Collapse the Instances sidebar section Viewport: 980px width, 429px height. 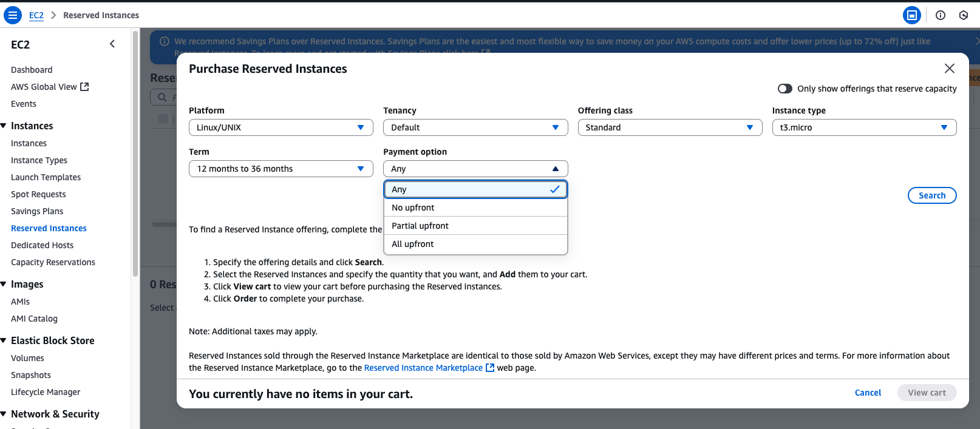4,126
